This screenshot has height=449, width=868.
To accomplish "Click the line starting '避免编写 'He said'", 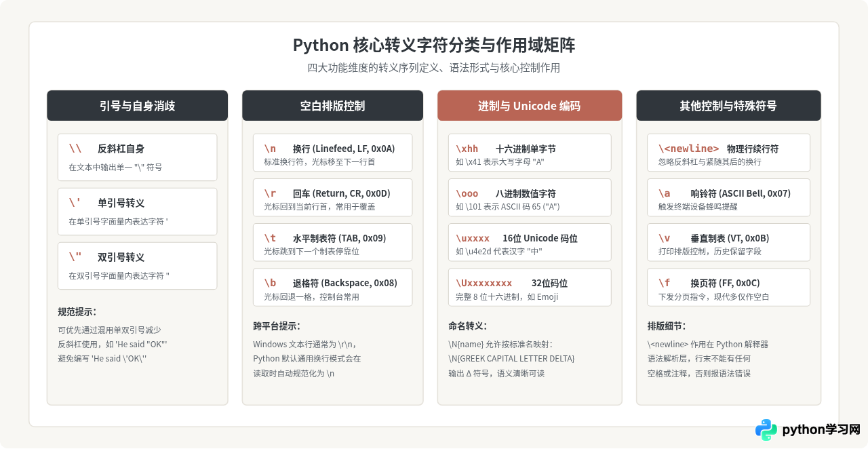I will [102, 358].
